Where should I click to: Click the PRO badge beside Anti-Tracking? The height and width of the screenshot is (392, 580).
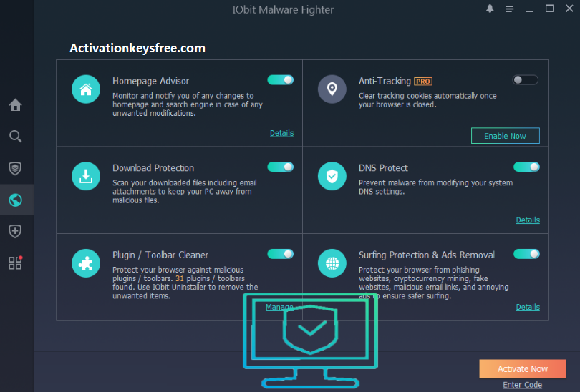[x=423, y=82]
